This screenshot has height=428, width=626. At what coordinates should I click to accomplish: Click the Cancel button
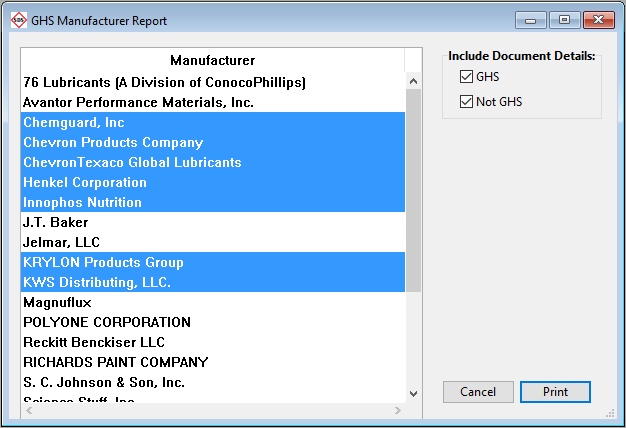click(x=478, y=392)
